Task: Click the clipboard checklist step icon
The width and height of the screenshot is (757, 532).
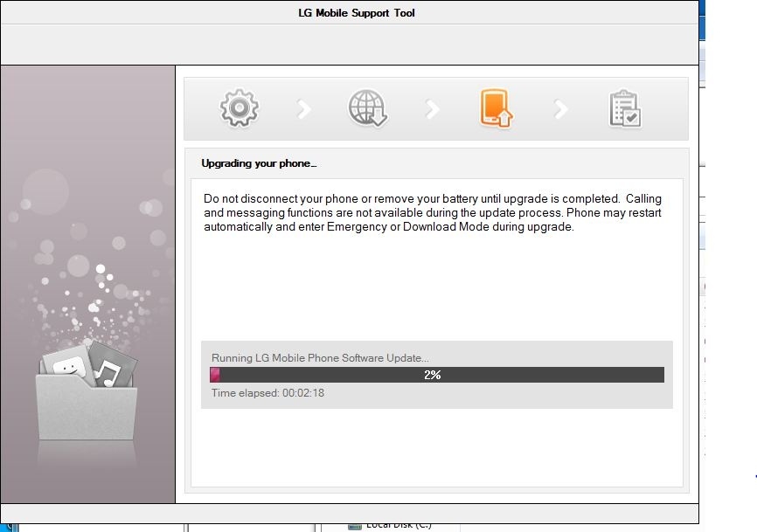Action: (625, 109)
